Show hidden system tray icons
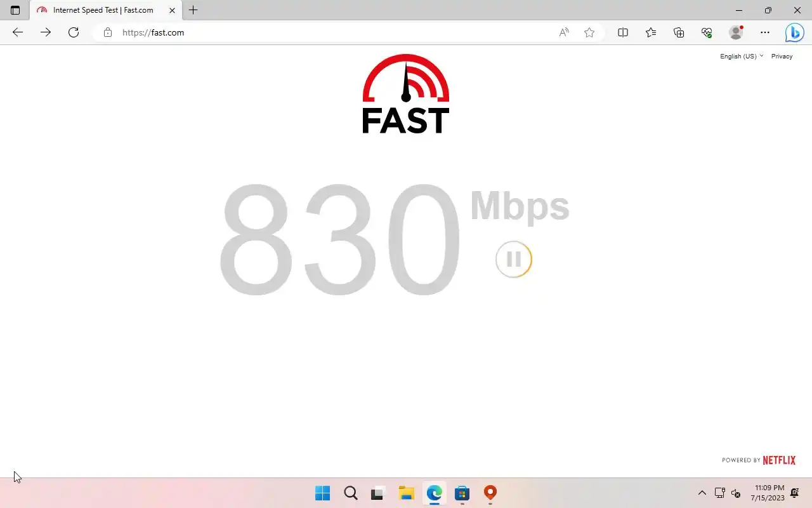The image size is (812, 508). pos(702,493)
